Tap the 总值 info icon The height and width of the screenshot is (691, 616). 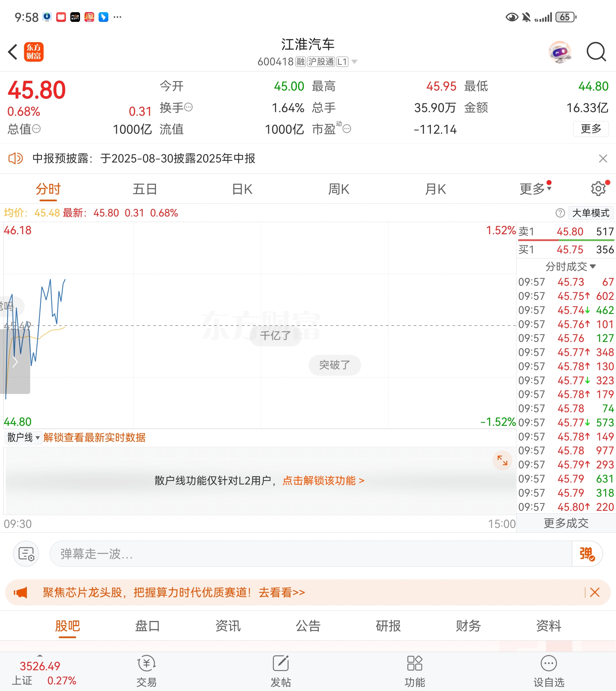pos(36,128)
